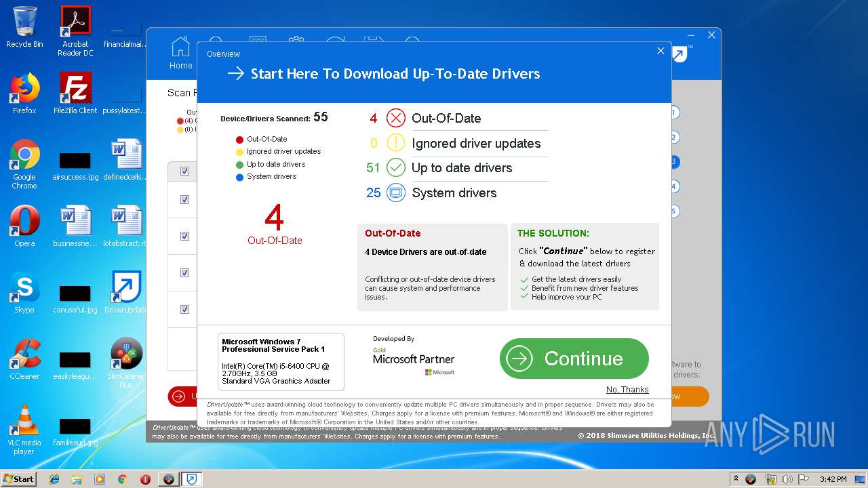
Task: Click the Microsoft Windows 7 system info box
Action: 281,362
